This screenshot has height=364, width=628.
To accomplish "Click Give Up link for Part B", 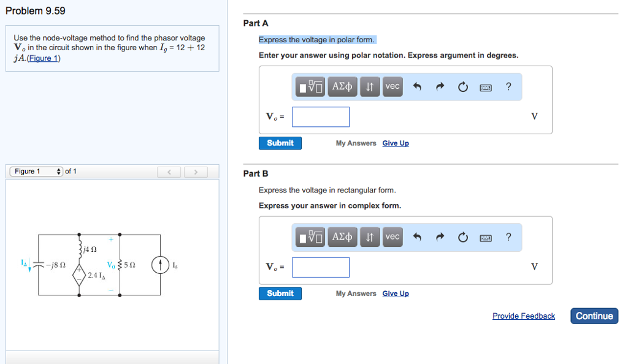I will (x=396, y=294).
